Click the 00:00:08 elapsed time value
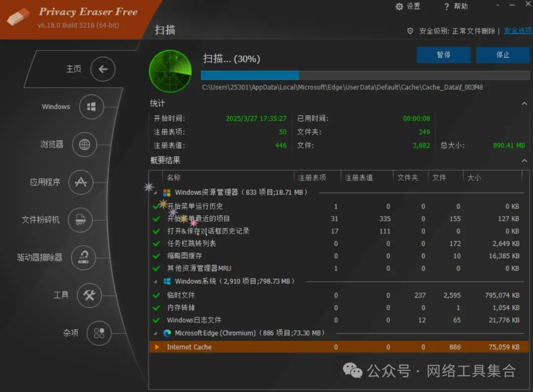533x392 pixels. 417,118
